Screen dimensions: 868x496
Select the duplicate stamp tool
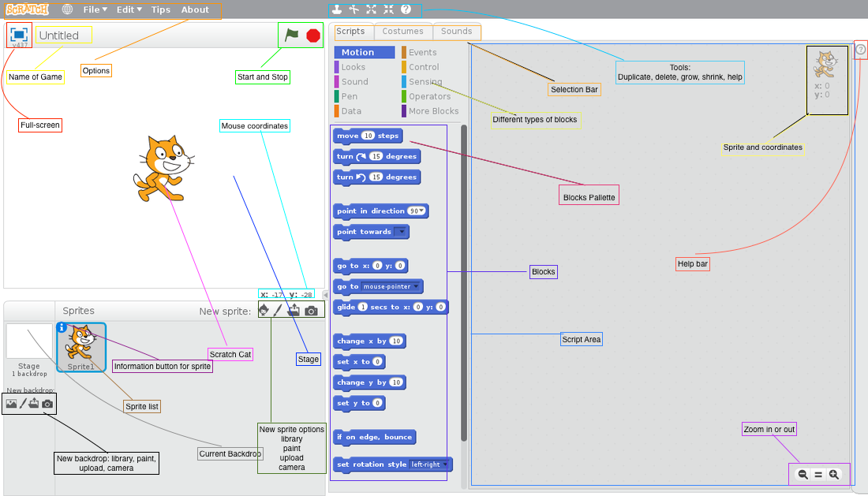[x=338, y=9]
